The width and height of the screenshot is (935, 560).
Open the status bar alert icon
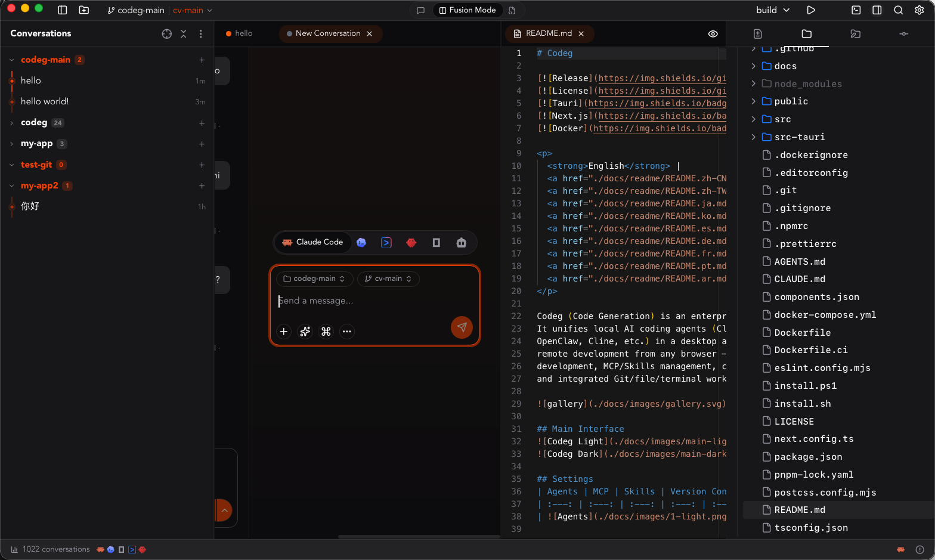click(x=920, y=550)
